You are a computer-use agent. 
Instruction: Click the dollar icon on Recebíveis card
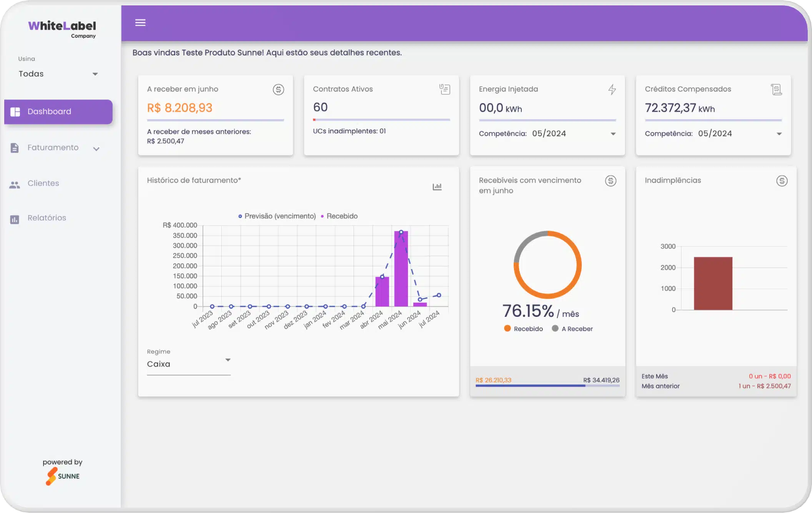click(611, 181)
